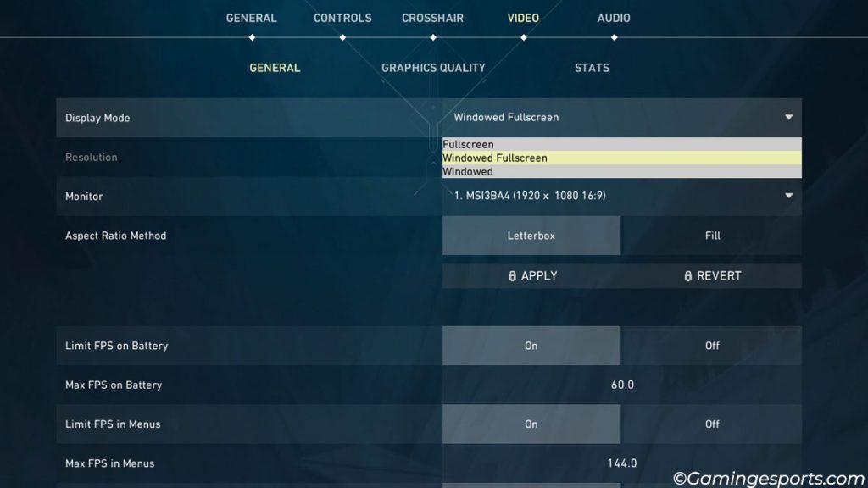
Task: Go to the CONTROLS tab
Action: click(342, 17)
